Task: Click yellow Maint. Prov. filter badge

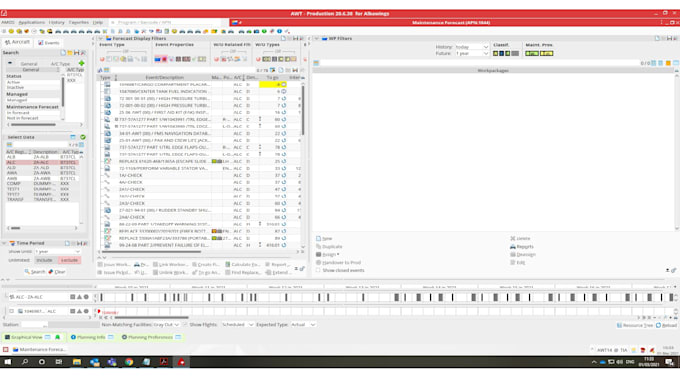Action: click(x=546, y=53)
